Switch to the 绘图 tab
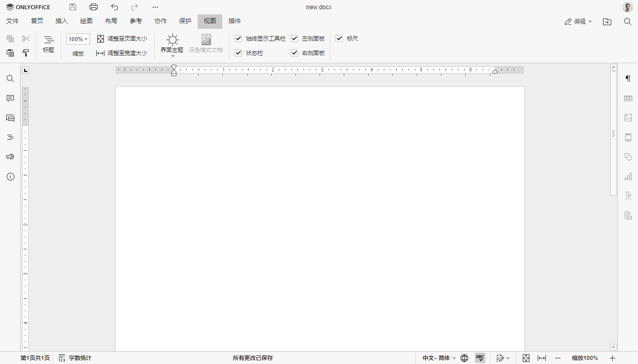Screen dimensions: 638x364 (x=86, y=21)
